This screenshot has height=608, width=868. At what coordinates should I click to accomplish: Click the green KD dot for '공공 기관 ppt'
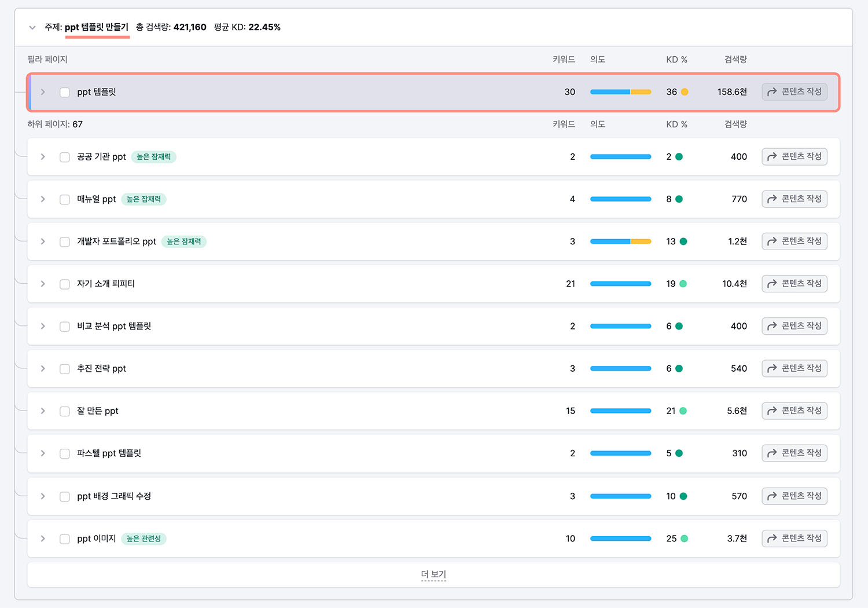click(x=679, y=157)
